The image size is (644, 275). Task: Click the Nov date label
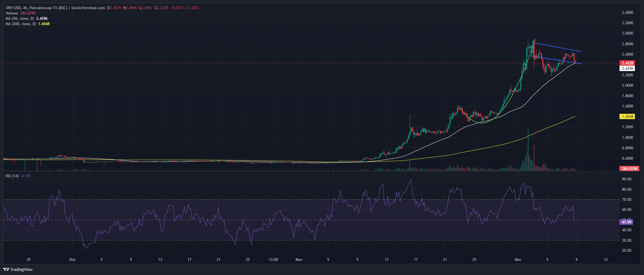click(299, 260)
